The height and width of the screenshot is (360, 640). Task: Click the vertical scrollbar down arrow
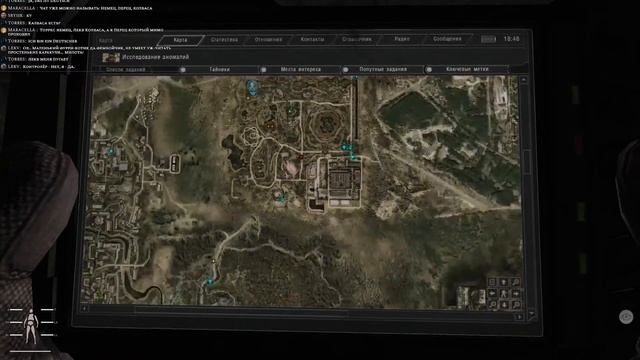pos(531,314)
